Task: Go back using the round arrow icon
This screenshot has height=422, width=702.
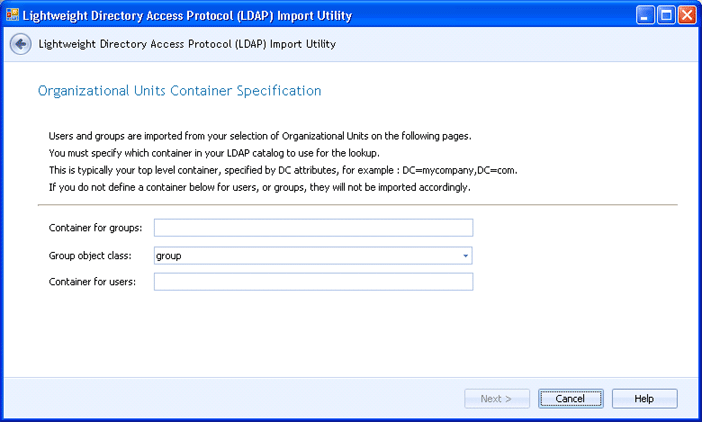Action: pyautogui.click(x=21, y=44)
